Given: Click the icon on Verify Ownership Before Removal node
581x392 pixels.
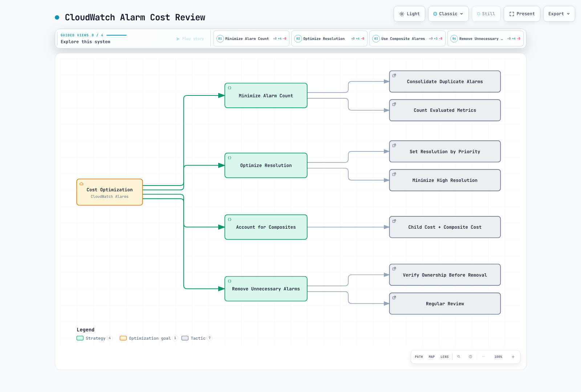Looking at the screenshot, I should click(x=394, y=269).
